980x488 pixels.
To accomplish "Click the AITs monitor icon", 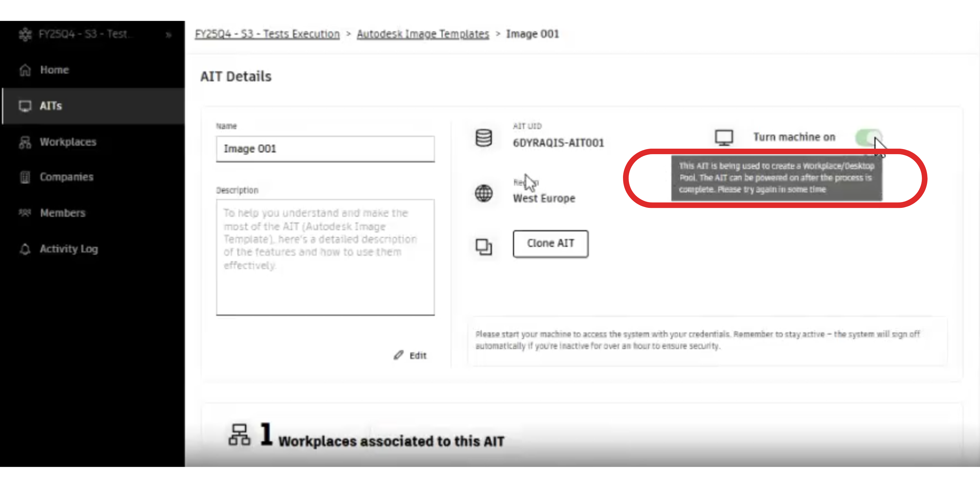I will coord(25,106).
